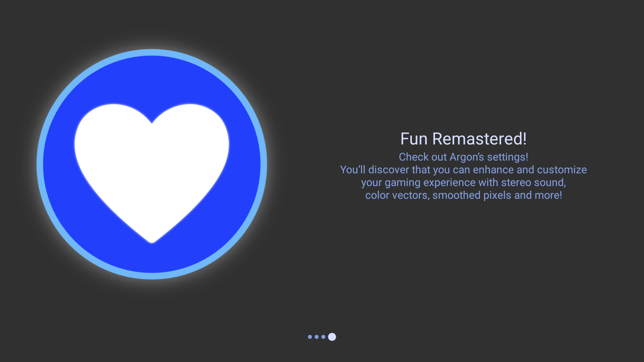Image resolution: width=644 pixels, height=362 pixels.
Task: Click the word "settings!" in the subtitle
Action: pos(507,157)
